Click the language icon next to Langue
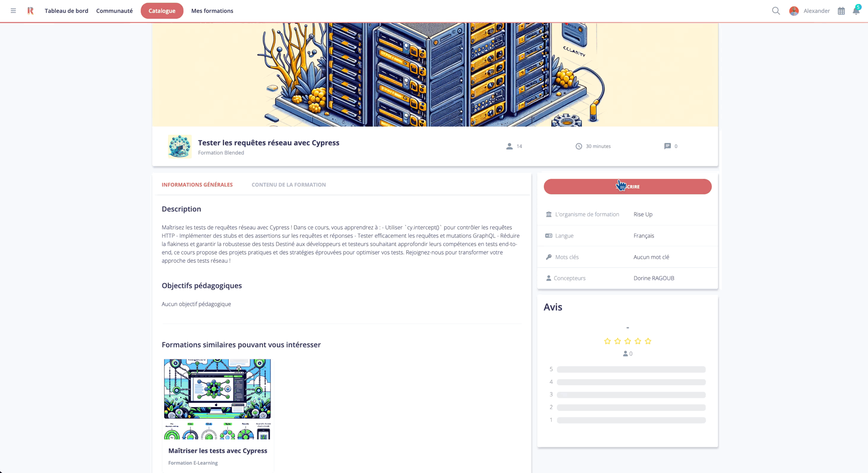868x473 pixels. (549, 236)
